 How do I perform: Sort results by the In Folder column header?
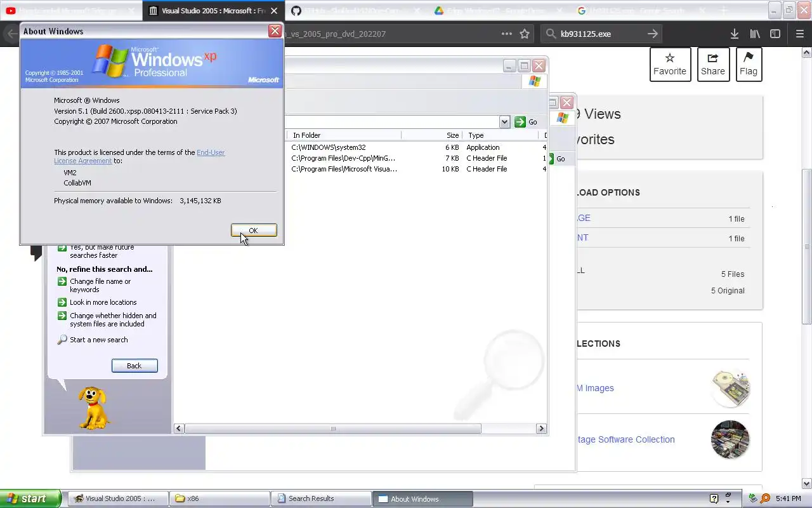pyautogui.click(x=344, y=135)
